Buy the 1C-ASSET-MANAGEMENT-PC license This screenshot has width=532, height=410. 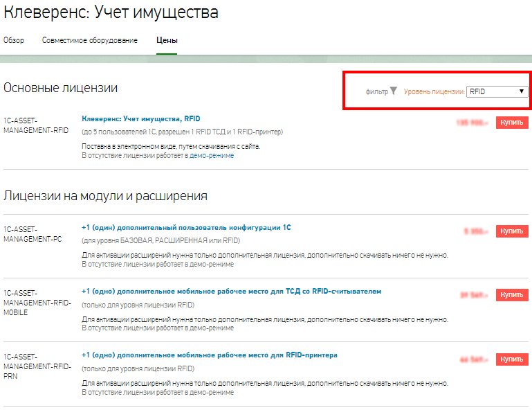(x=512, y=231)
